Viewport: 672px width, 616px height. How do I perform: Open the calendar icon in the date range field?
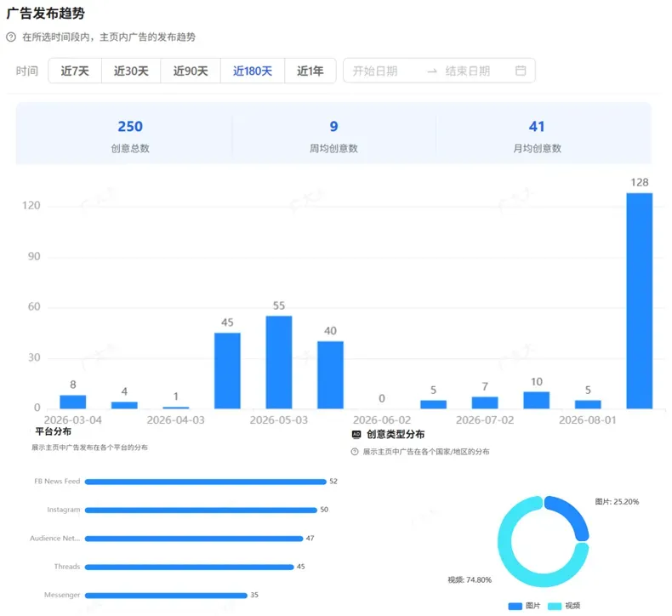(521, 71)
